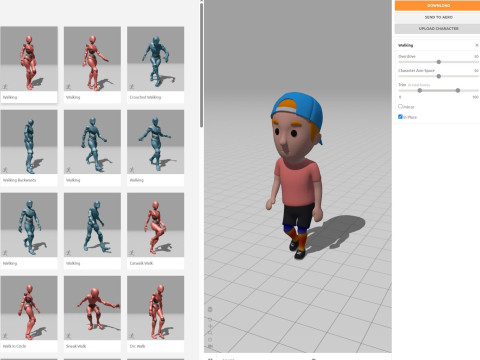Adjust the Overdrive slider handle
The image size is (480, 360).
coord(439,62)
